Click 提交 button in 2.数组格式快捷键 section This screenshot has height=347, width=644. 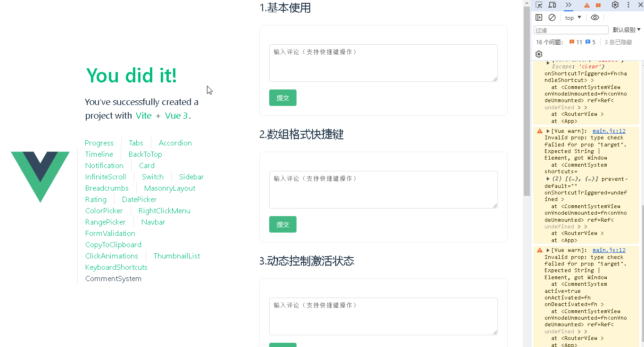[283, 224]
